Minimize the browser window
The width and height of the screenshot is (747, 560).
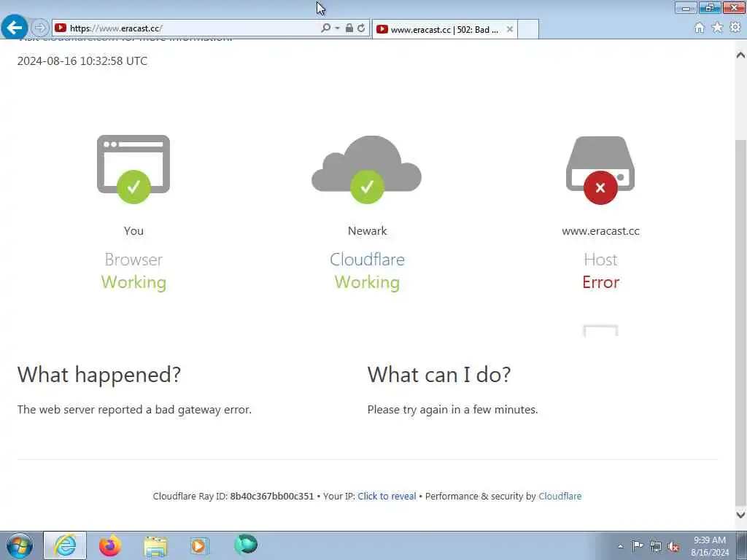(x=686, y=7)
